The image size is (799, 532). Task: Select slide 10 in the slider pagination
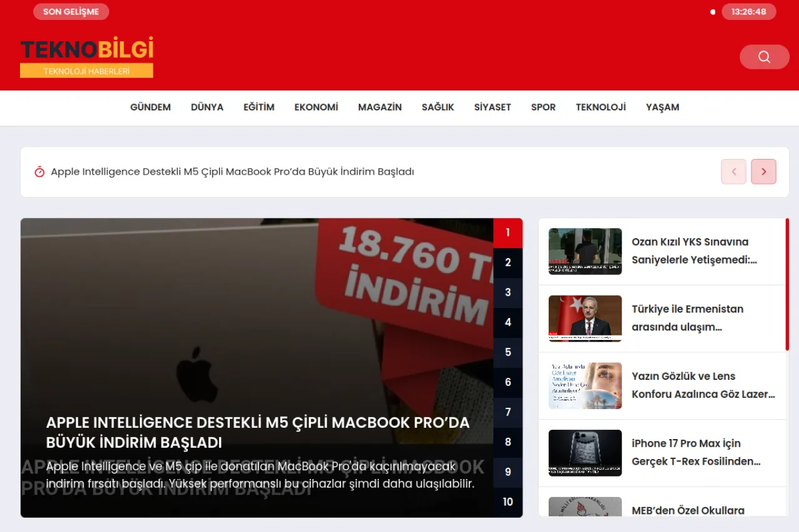(508, 502)
